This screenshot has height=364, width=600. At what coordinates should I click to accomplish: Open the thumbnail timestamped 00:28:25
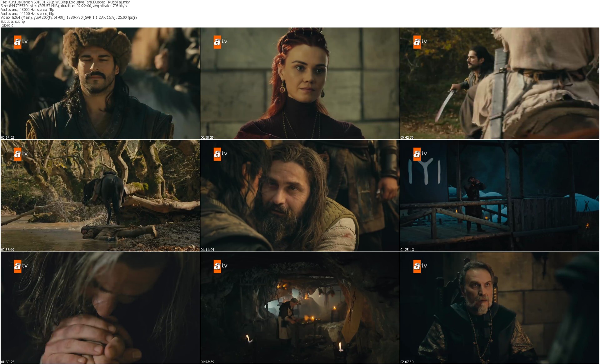coord(300,83)
